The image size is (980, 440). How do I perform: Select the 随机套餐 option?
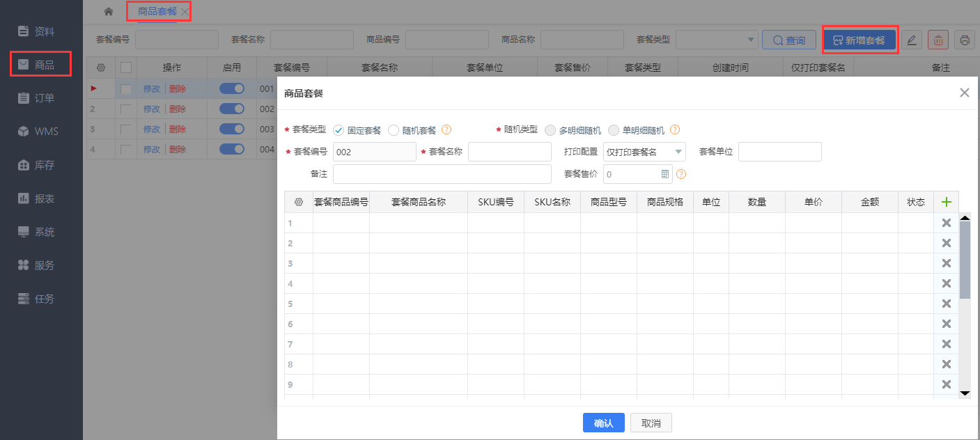412,130
